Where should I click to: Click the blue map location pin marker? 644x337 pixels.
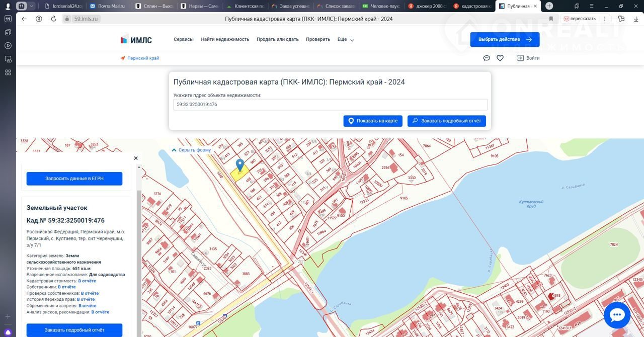tap(240, 165)
